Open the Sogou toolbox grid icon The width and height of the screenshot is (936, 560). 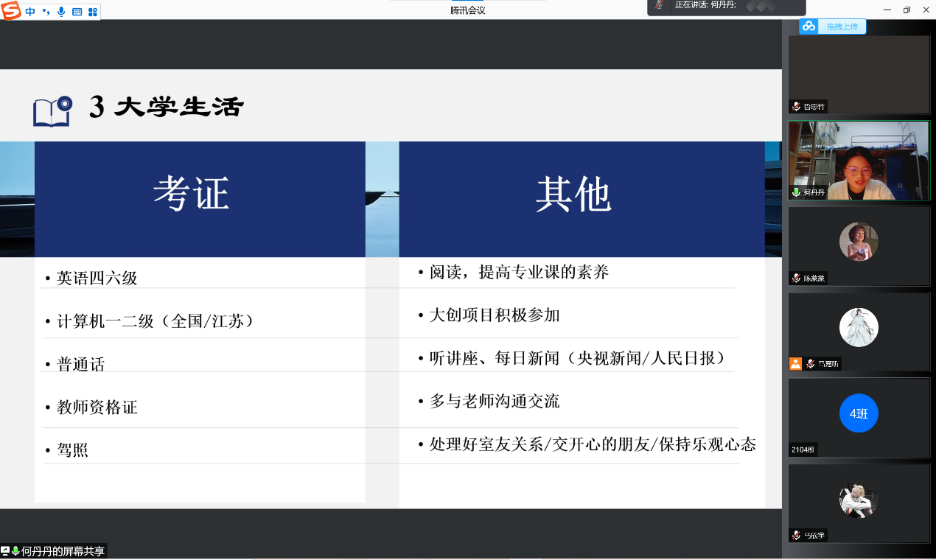93,12
